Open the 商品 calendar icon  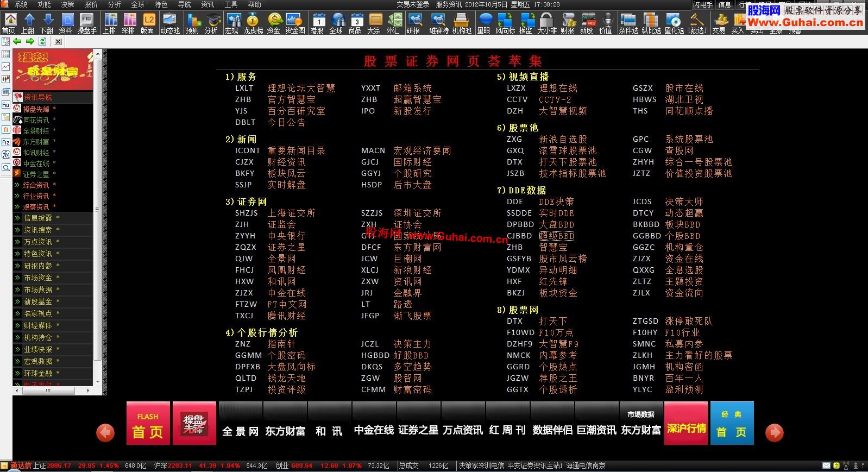pos(355,23)
